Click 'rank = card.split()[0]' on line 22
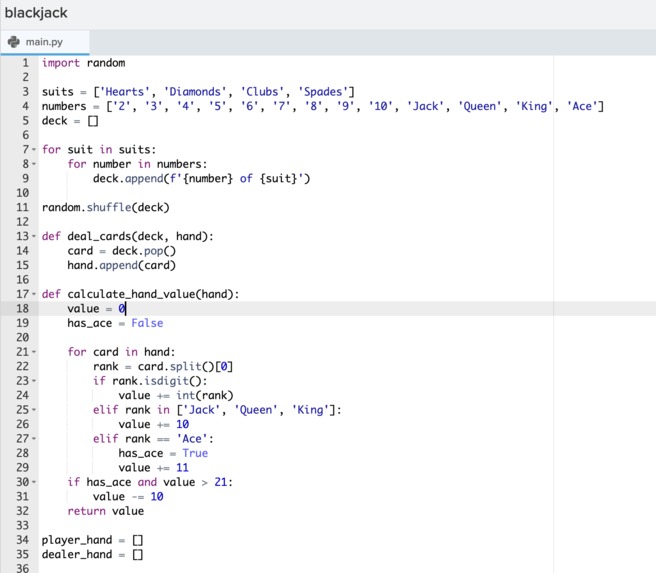The width and height of the screenshot is (656, 573). click(x=163, y=367)
